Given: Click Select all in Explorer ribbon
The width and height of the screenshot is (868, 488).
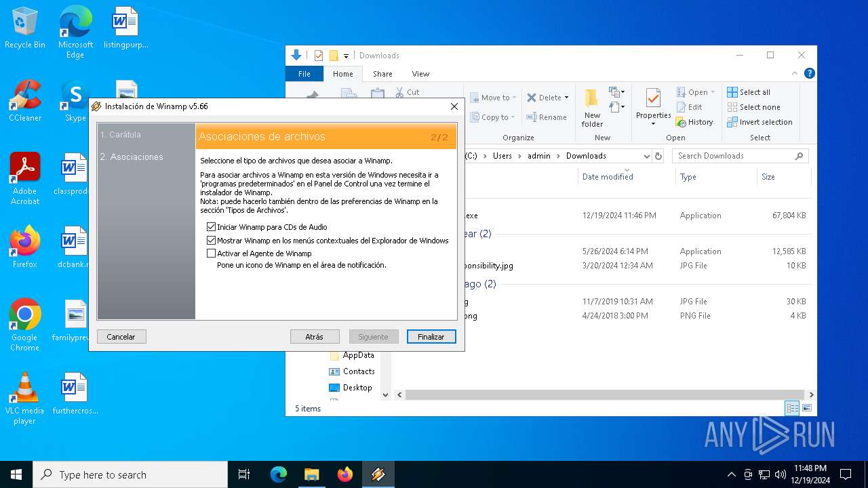Looking at the screenshot, I should 749,92.
